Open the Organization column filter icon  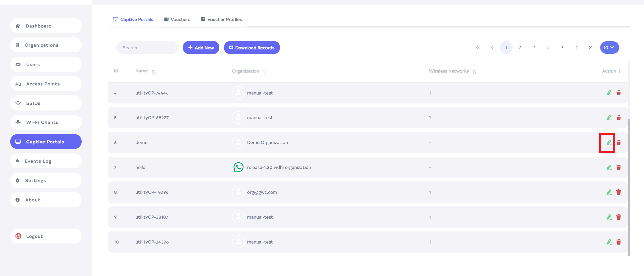(264, 71)
